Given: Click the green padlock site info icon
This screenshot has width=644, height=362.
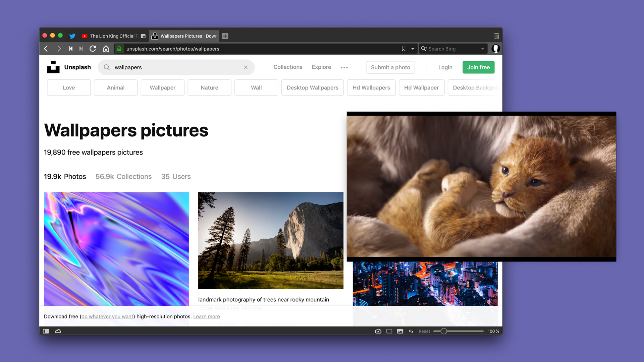Looking at the screenshot, I should 119,49.
